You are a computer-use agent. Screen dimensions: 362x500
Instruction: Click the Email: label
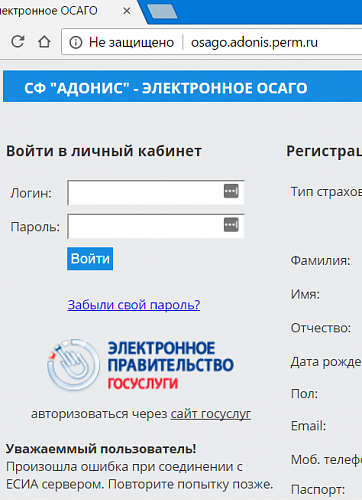coord(308,426)
